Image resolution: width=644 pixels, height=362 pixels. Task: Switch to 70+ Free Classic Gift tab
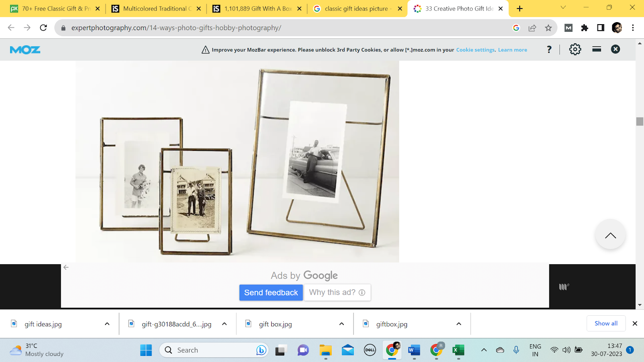pos(56,8)
